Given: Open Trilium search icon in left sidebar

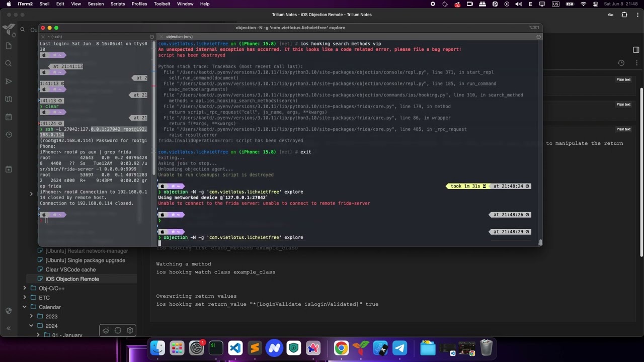Looking at the screenshot, I should pos(9,63).
